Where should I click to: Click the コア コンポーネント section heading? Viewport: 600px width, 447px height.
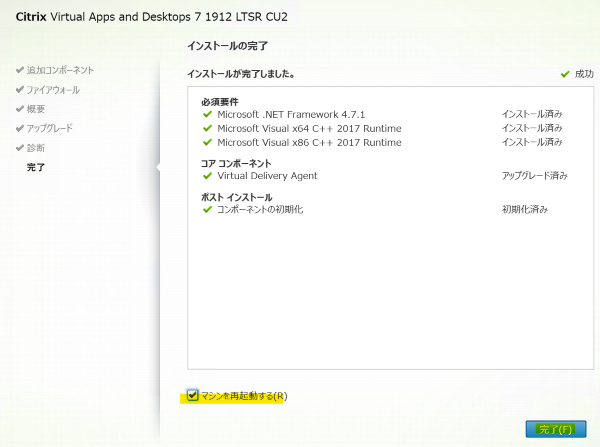point(236,163)
